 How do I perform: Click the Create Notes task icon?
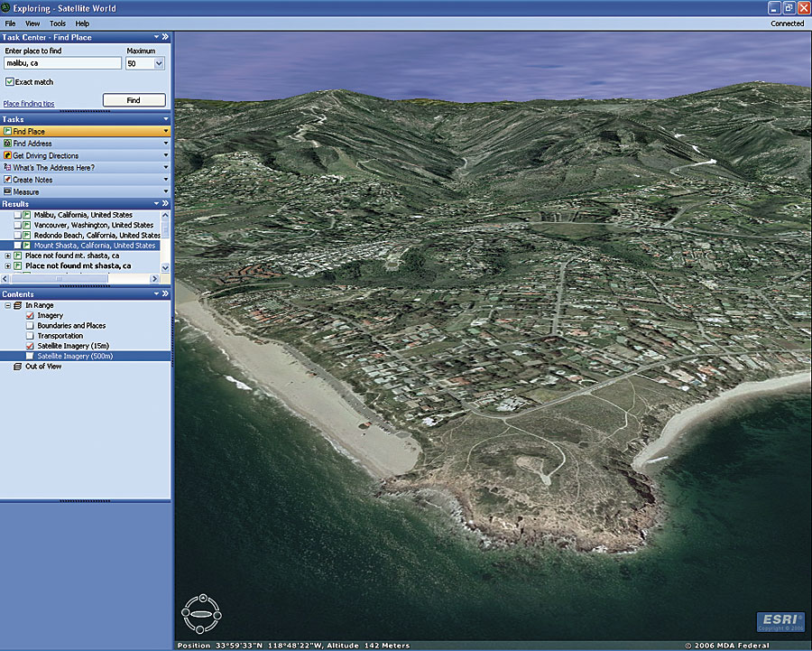tap(8, 180)
